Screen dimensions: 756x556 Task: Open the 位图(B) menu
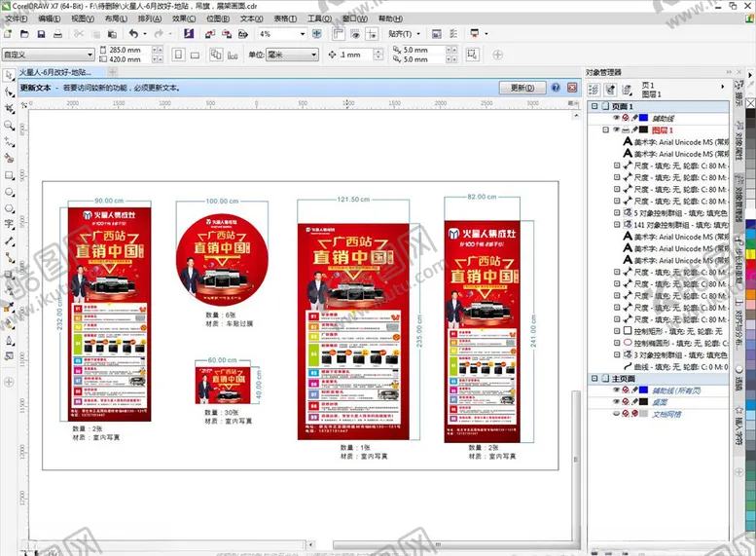pyautogui.click(x=217, y=19)
